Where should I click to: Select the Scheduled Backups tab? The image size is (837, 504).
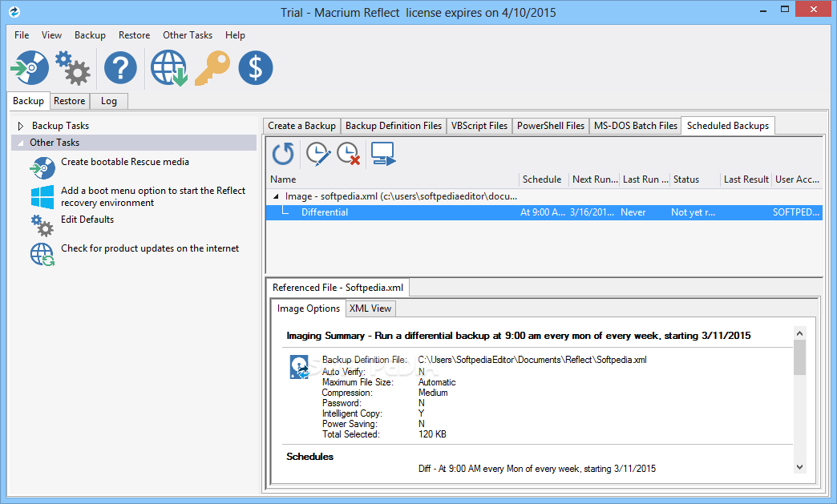coord(728,126)
